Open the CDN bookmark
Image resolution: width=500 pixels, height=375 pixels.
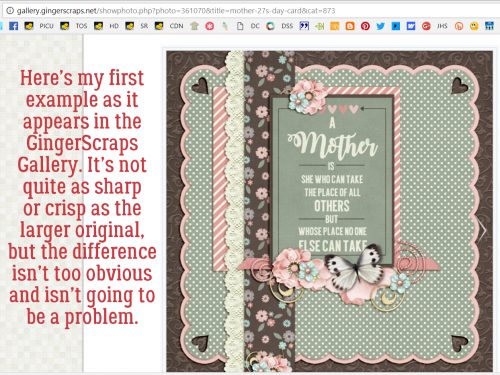coord(169,26)
